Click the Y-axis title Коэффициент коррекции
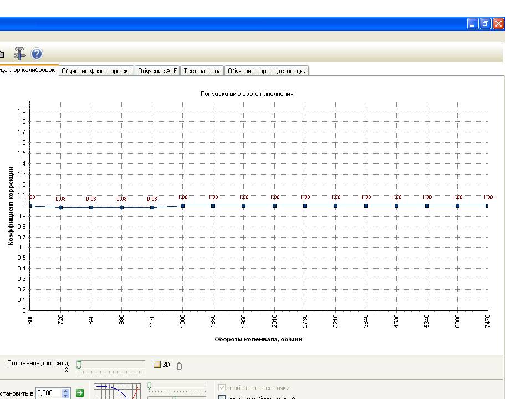The height and width of the screenshot is (399, 532). point(11,206)
